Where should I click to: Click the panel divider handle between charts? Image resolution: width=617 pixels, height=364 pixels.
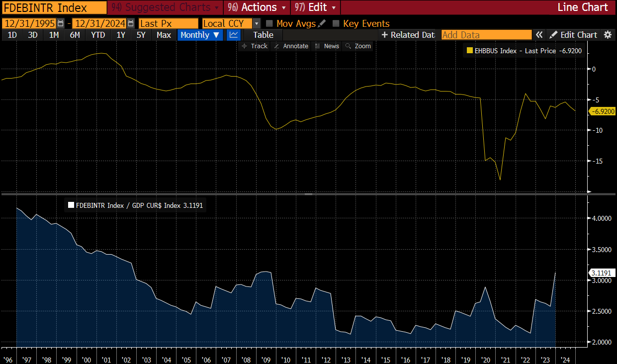tap(308, 193)
